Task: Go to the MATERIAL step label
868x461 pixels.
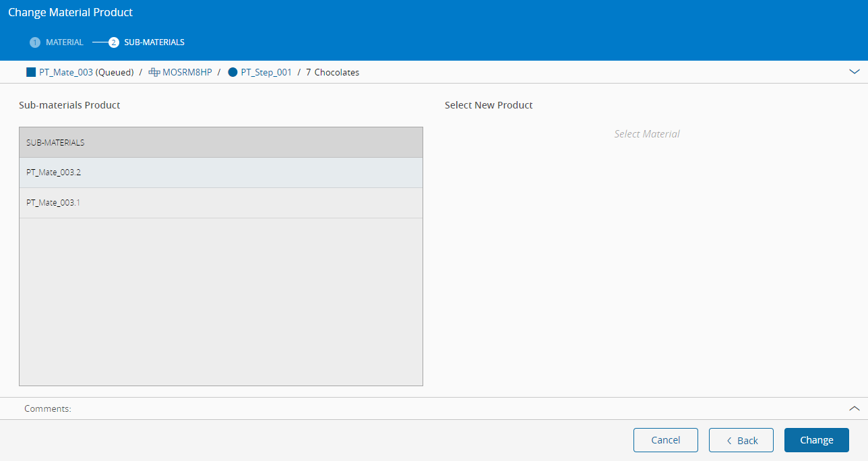Action: click(65, 42)
